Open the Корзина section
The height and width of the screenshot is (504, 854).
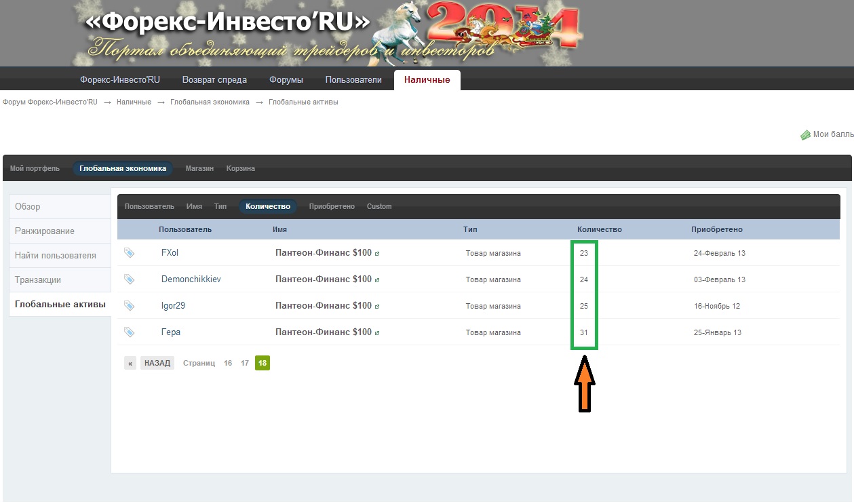click(241, 168)
